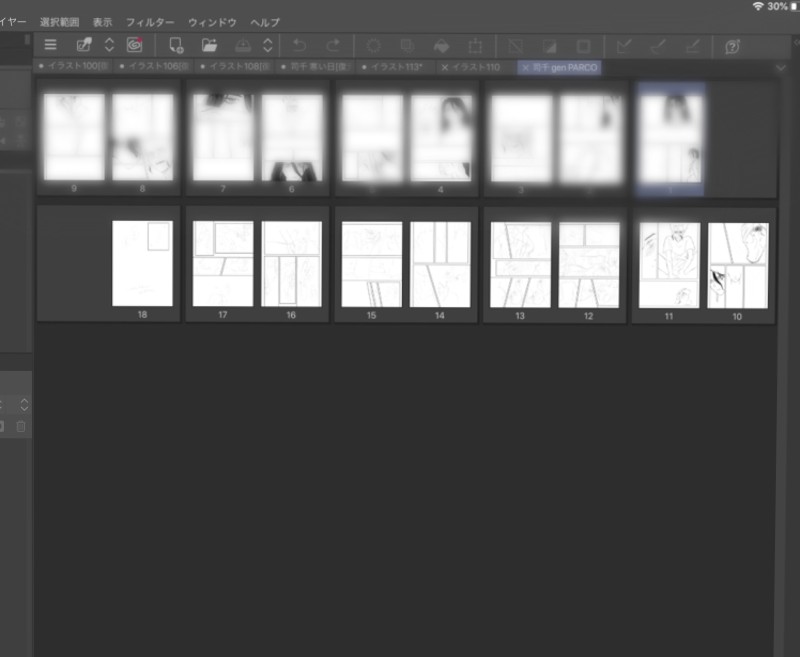This screenshot has height=657, width=800.
Task: Click the up-down arrows in left panel
Action: pos(24,405)
